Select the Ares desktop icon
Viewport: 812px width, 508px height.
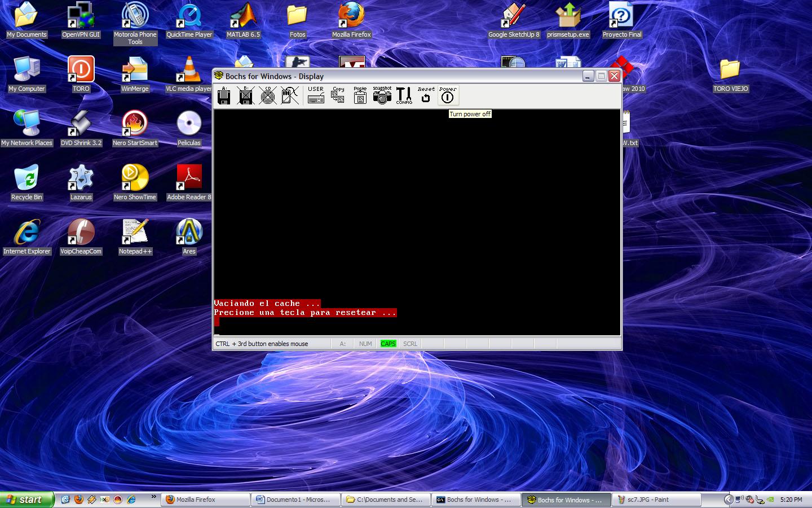tap(189, 237)
